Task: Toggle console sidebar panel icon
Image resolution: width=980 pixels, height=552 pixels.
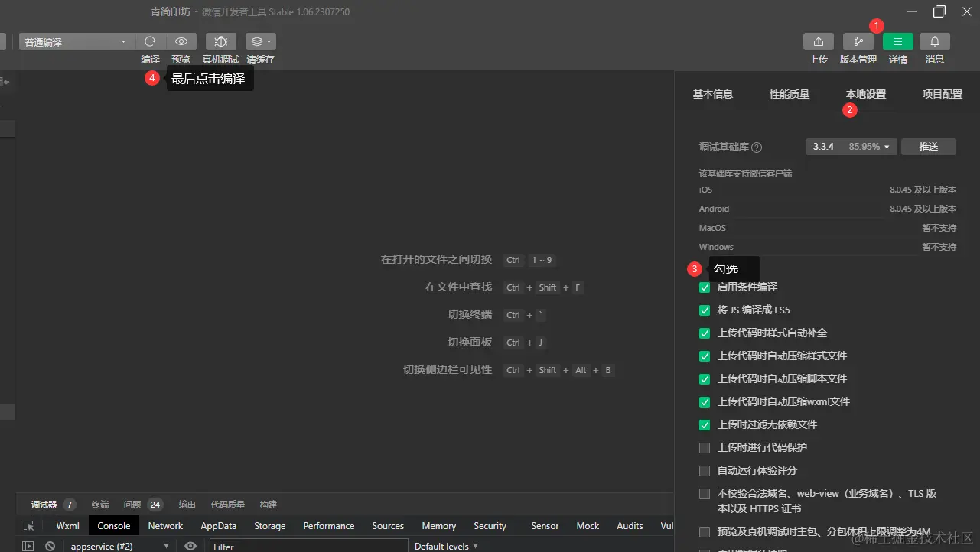Action: click(28, 546)
